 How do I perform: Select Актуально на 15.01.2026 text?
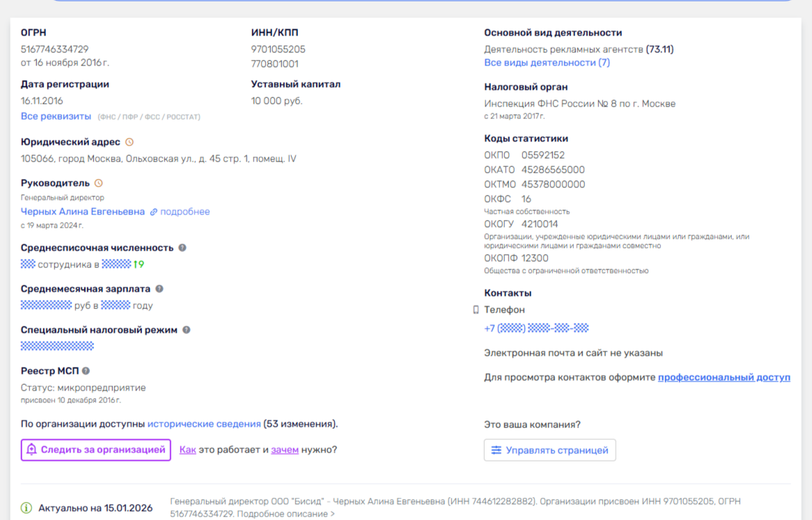95,508
